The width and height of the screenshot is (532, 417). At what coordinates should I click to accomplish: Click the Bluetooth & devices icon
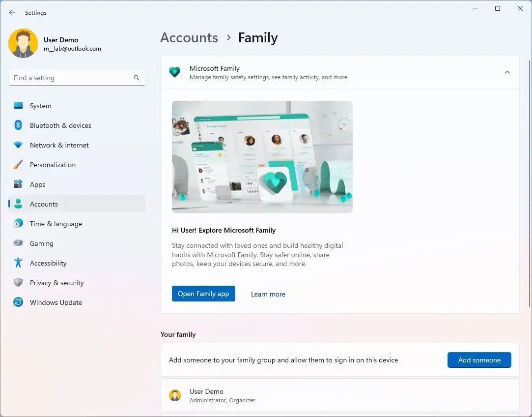(x=18, y=125)
